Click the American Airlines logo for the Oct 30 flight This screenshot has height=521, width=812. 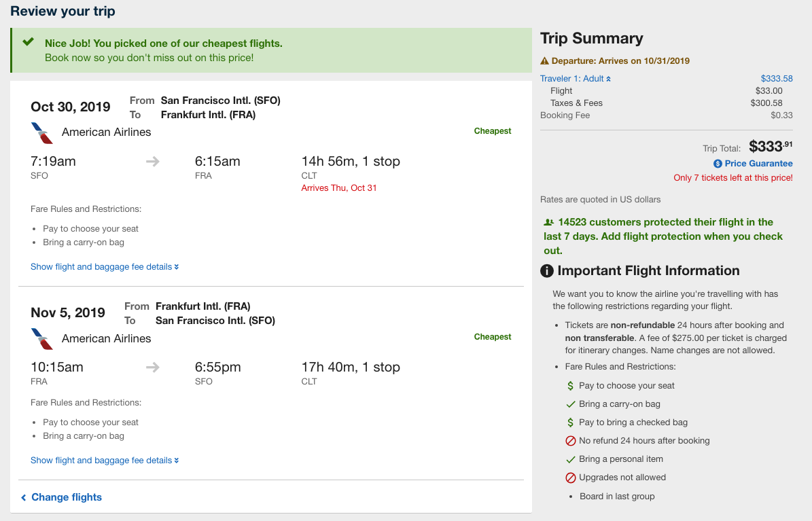[42, 132]
